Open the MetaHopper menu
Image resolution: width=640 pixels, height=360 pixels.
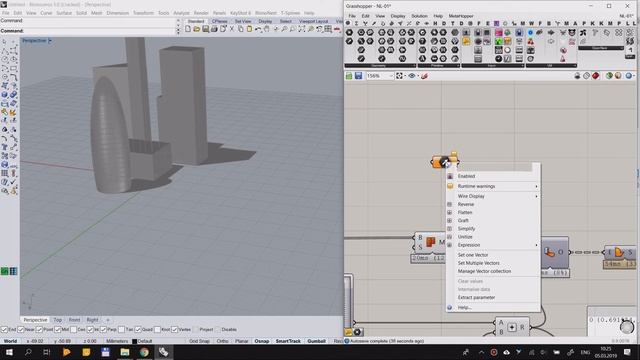coord(461,16)
